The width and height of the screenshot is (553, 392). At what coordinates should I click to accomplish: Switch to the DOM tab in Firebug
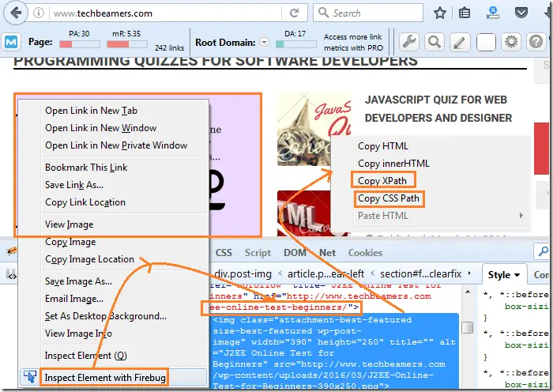tap(295, 253)
